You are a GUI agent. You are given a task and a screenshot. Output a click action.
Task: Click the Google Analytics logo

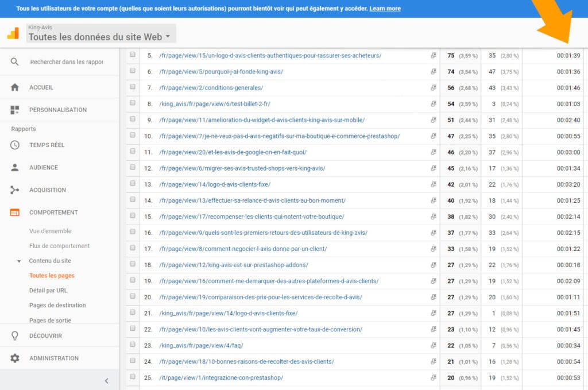point(13,33)
